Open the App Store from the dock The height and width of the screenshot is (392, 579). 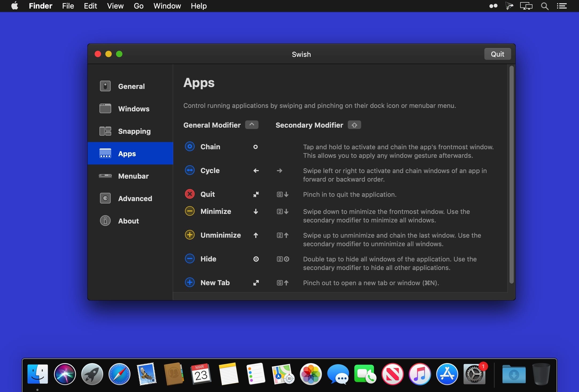(447, 374)
